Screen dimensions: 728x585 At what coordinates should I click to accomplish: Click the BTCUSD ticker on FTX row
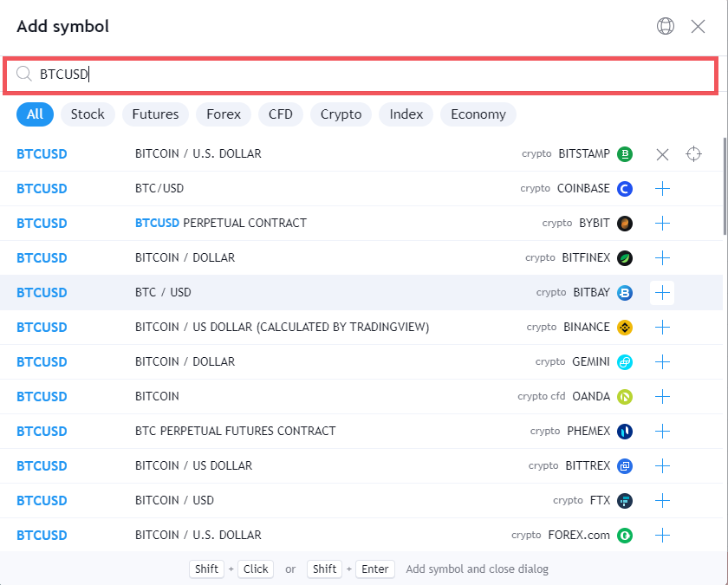pyautogui.click(x=42, y=501)
